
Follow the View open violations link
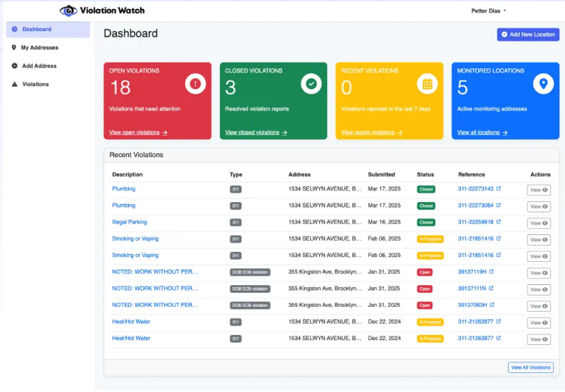click(138, 132)
